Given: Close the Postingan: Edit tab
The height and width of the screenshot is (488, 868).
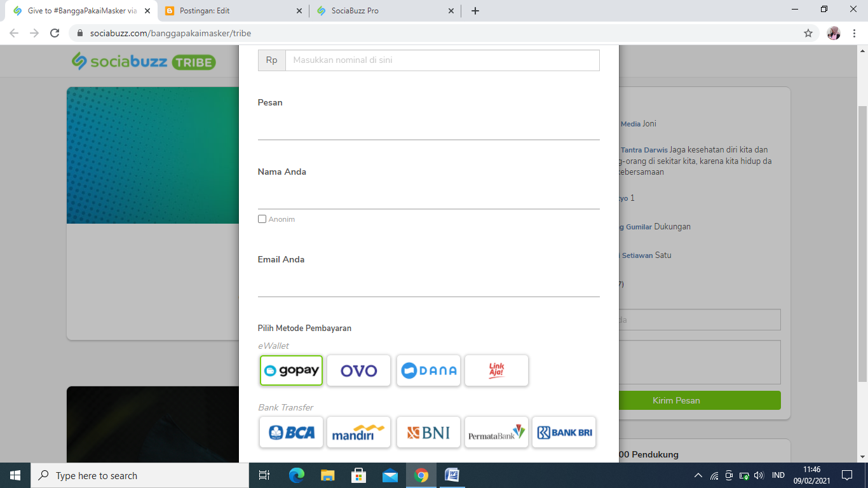Looking at the screenshot, I should point(299,11).
